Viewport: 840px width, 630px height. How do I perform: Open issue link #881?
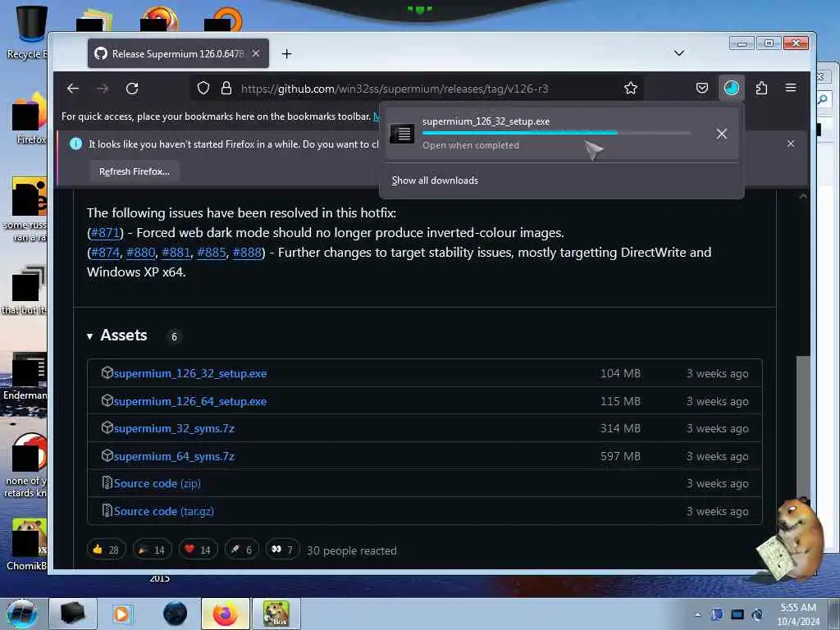pos(176,253)
